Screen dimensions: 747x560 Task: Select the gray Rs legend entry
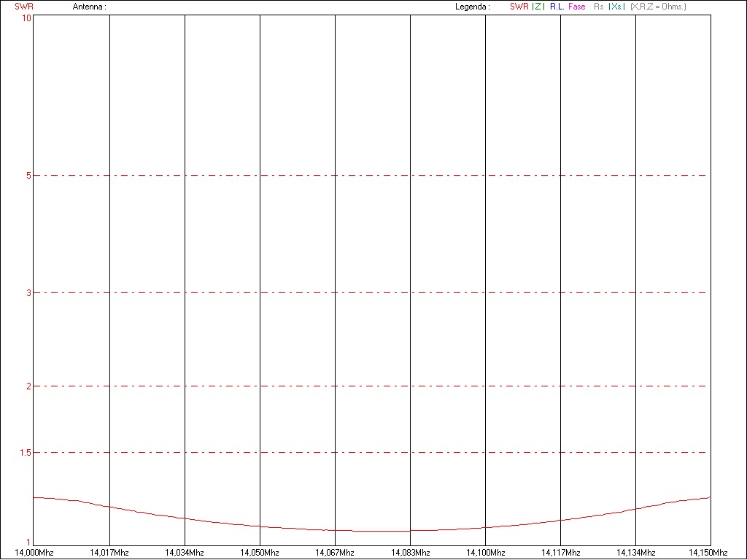point(599,7)
